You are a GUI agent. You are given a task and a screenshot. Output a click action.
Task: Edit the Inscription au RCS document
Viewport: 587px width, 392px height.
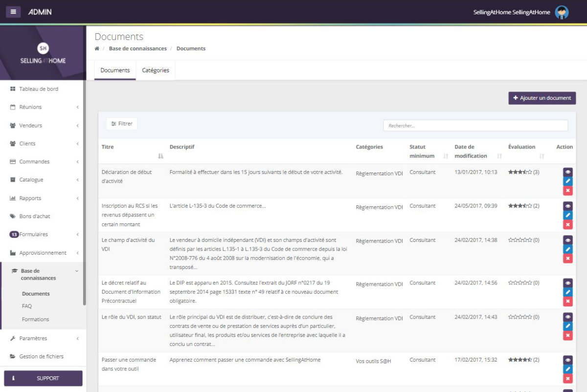pyautogui.click(x=568, y=215)
